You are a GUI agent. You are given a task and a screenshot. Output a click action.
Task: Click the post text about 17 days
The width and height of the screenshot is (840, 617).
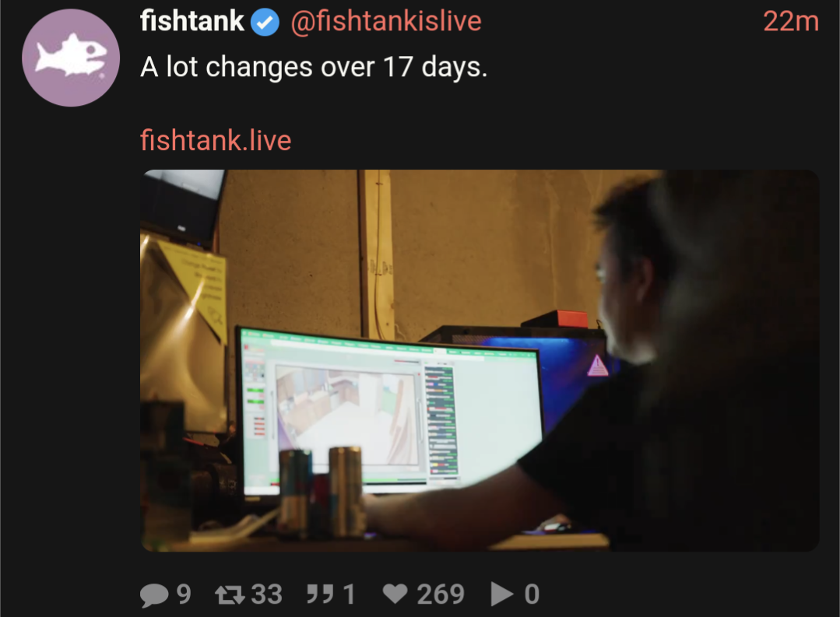[x=314, y=68]
